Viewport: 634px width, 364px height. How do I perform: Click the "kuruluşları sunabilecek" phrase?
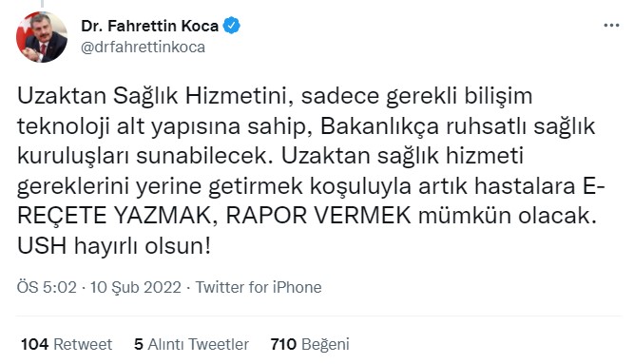[143, 156]
